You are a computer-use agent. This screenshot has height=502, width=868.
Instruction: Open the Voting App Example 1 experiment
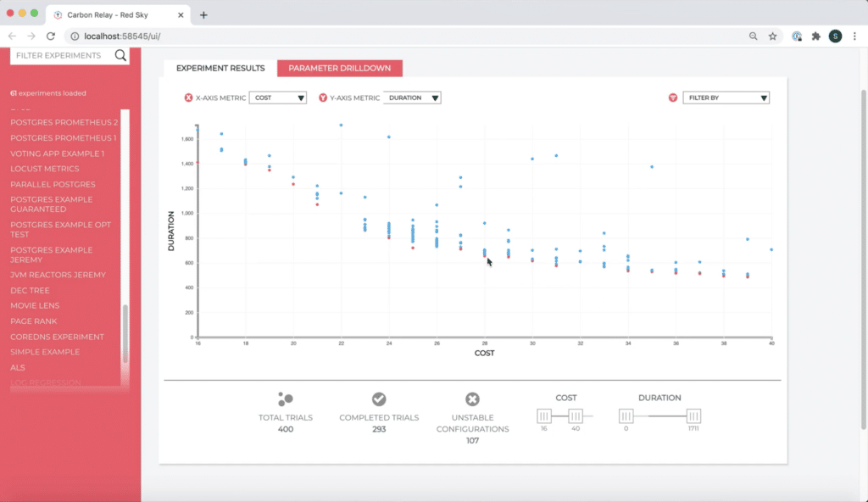[x=57, y=153]
